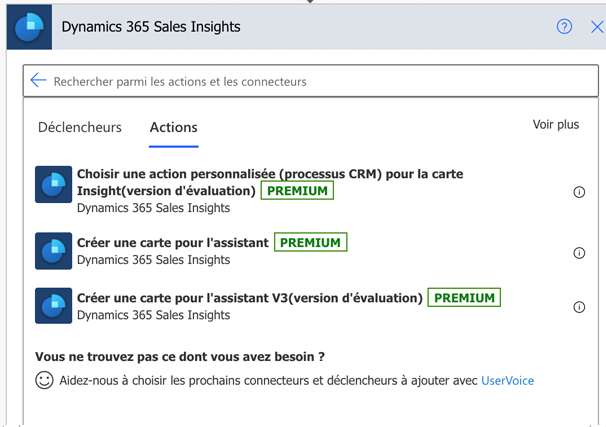The image size is (606, 427).
Task: Select the Actions tab
Action: pos(174,127)
